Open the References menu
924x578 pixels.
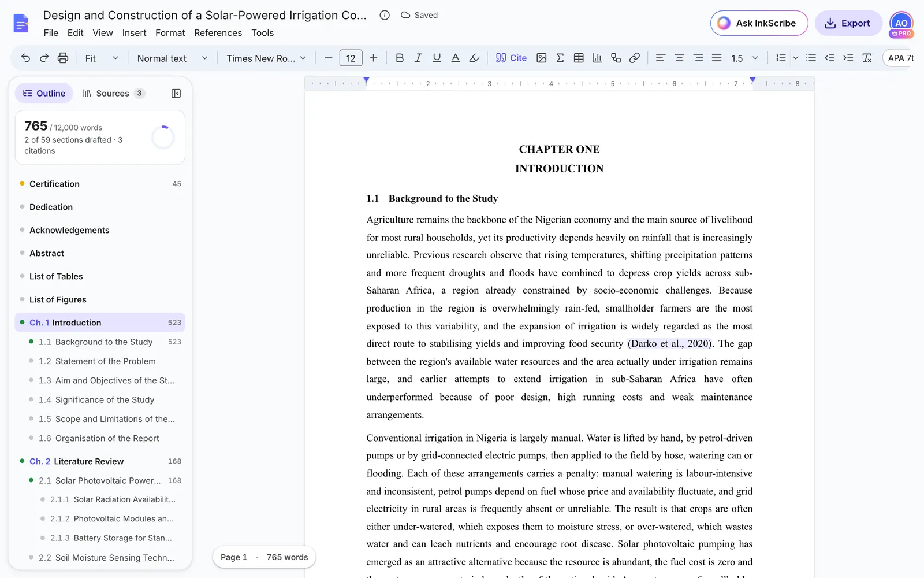pos(218,33)
